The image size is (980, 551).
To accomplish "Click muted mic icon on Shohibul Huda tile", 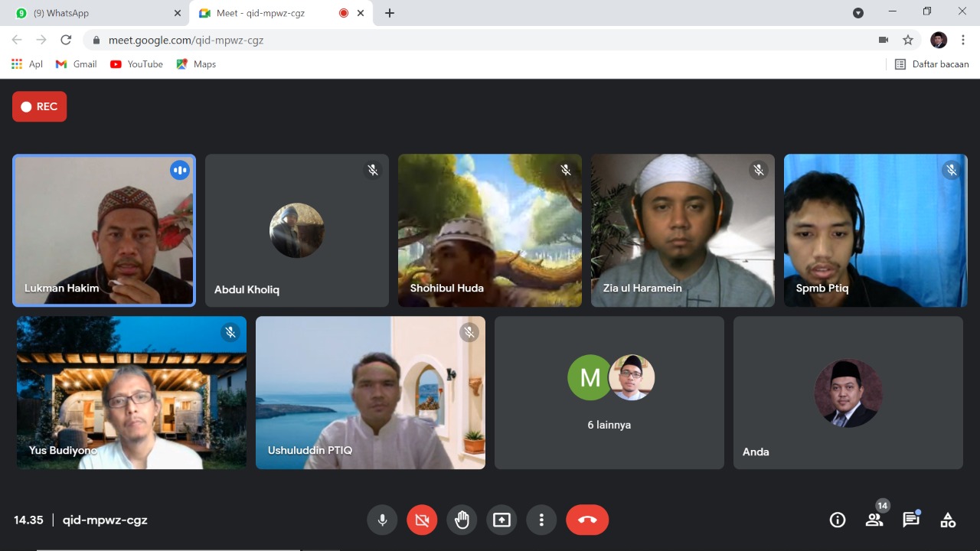I will pyautogui.click(x=566, y=170).
